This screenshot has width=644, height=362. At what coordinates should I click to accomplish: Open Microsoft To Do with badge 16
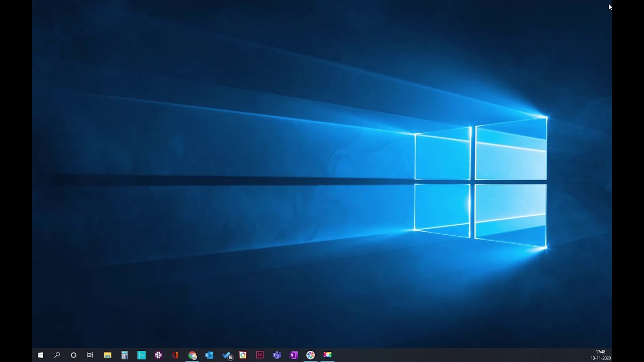coord(227,355)
